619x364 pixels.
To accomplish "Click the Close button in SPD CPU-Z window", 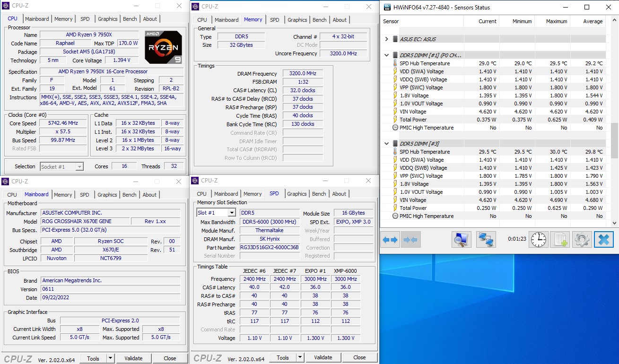I will tap(359, 357).
